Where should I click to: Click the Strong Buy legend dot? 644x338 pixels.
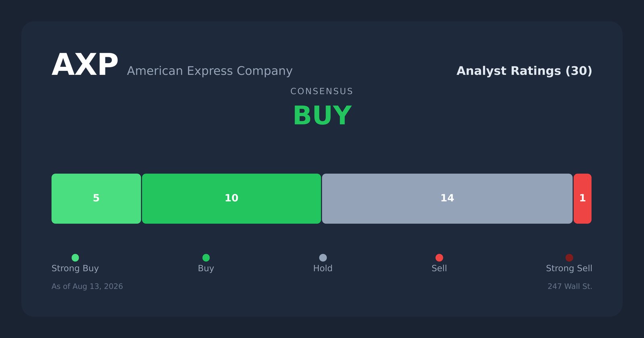(x=75, y=258)
